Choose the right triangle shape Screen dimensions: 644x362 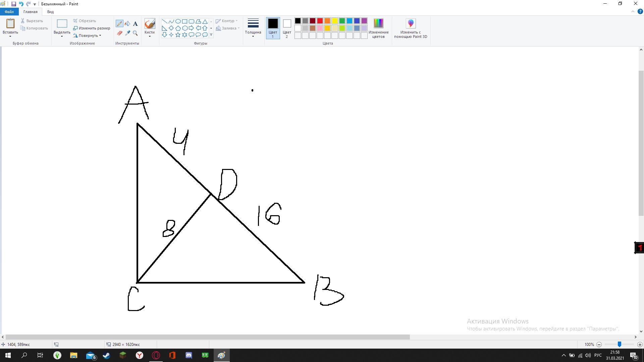point(164,28)
